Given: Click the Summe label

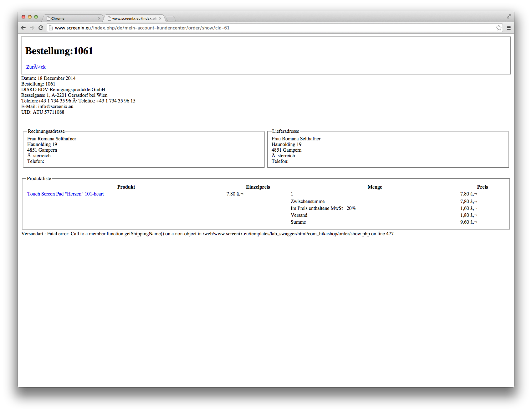Looking at the screenshot, I should coord(298,222).
